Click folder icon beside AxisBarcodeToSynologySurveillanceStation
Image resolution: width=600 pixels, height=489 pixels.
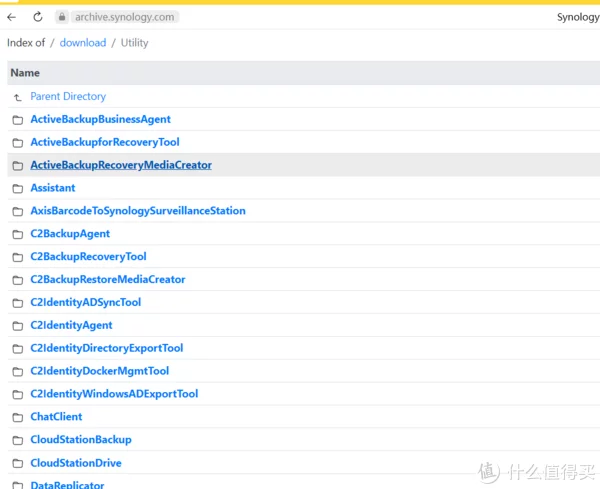click(18, 212)
